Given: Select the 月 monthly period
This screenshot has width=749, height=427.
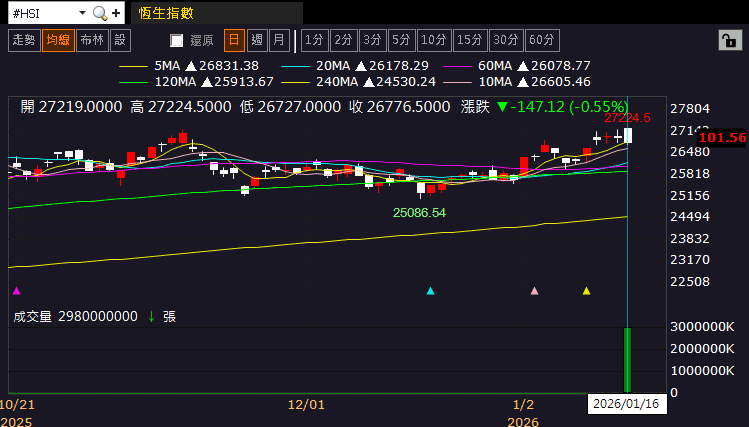Looking at the screenshot, I should [279, 40].
